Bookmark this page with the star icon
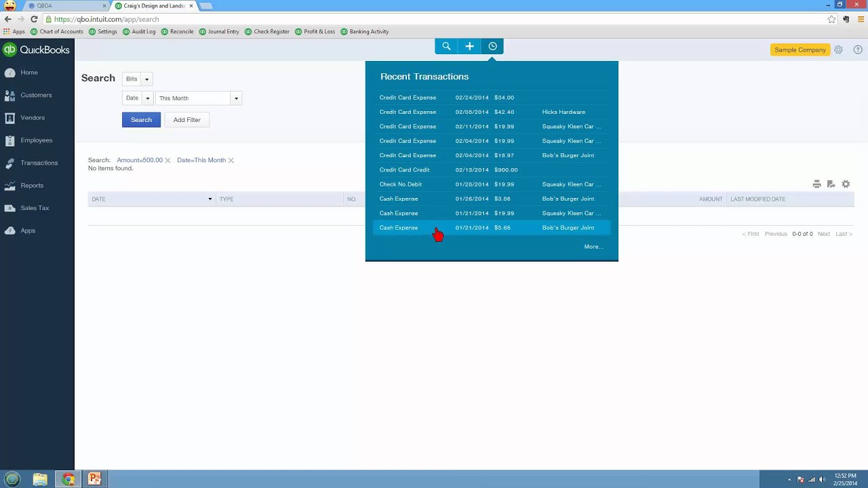This screenshot has width=868, height=488. (831, 20)
